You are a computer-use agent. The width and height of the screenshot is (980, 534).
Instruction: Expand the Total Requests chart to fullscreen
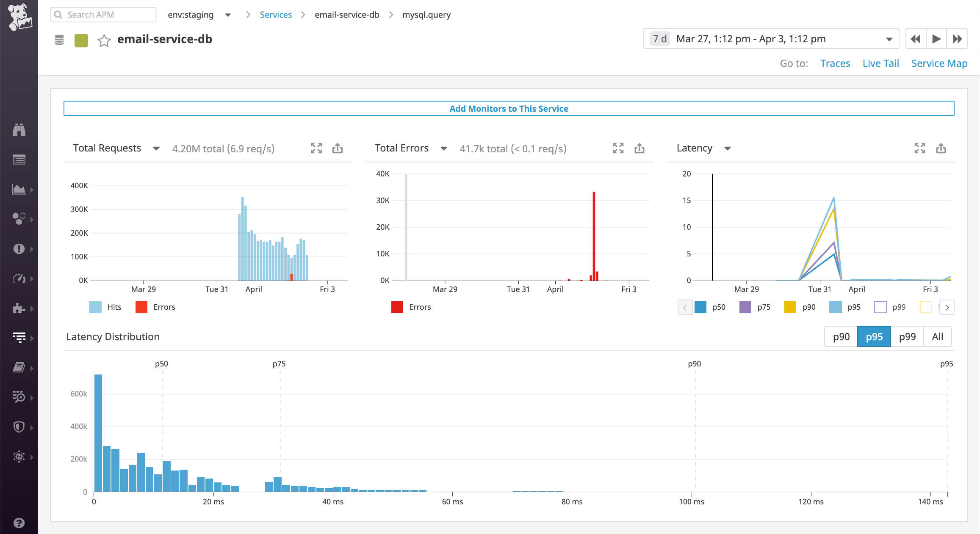coord(316,148)
